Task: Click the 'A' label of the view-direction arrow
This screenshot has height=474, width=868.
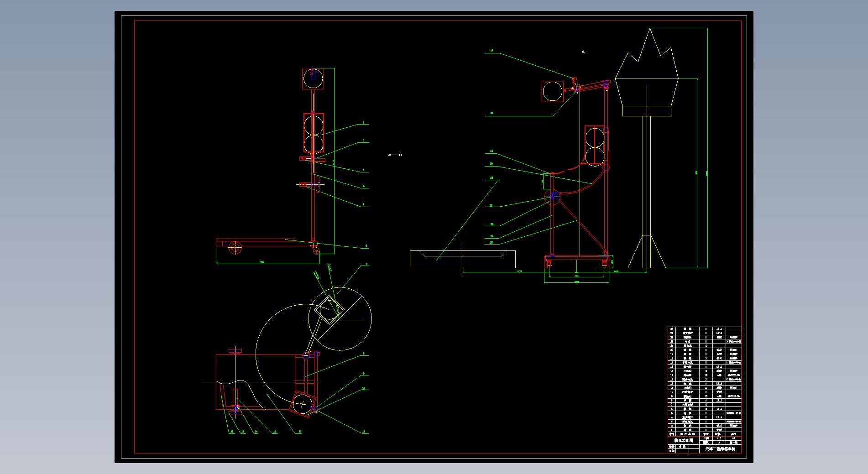Action: [x=400, y=155]
